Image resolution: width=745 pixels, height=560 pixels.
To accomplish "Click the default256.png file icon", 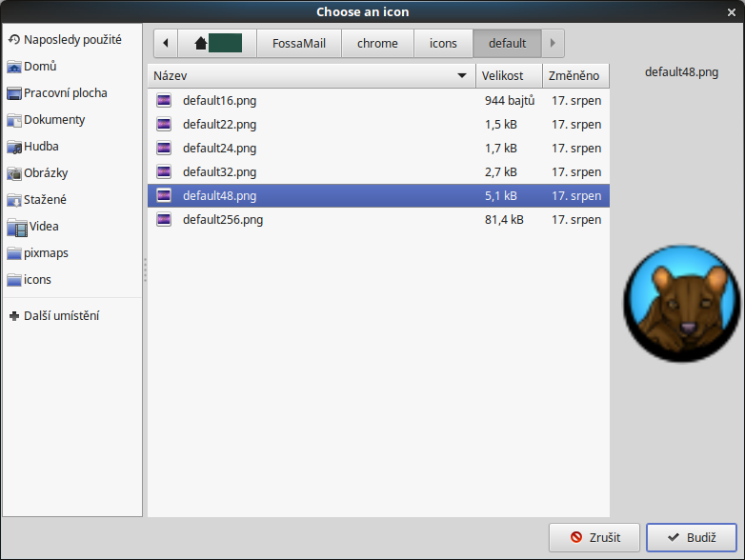I will pyautogui.click(x=164, y=219).
